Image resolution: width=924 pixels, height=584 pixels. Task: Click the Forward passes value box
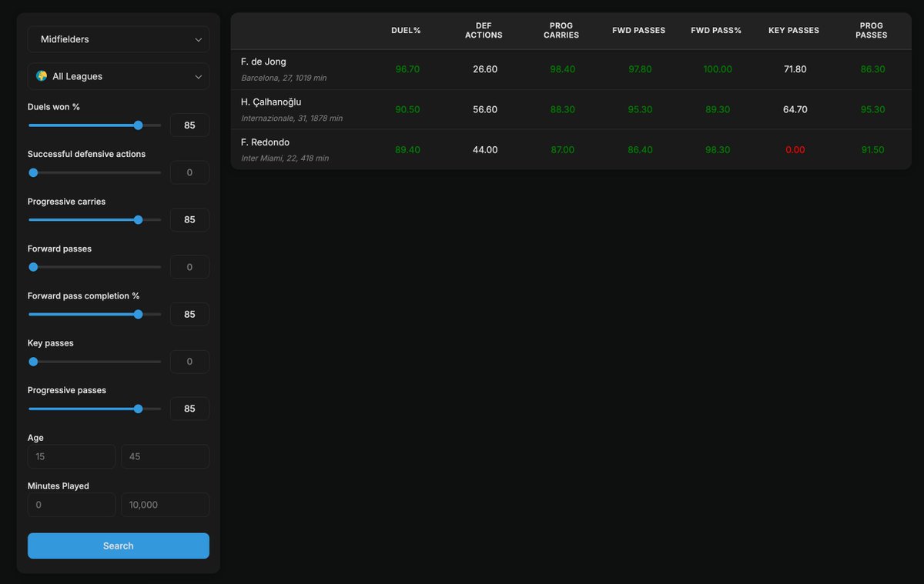click(x=189, y=267)
